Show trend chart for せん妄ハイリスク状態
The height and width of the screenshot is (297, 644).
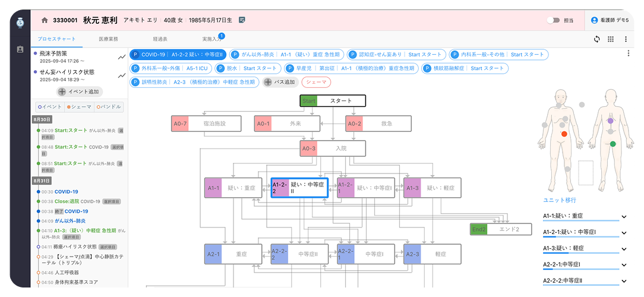122,75
